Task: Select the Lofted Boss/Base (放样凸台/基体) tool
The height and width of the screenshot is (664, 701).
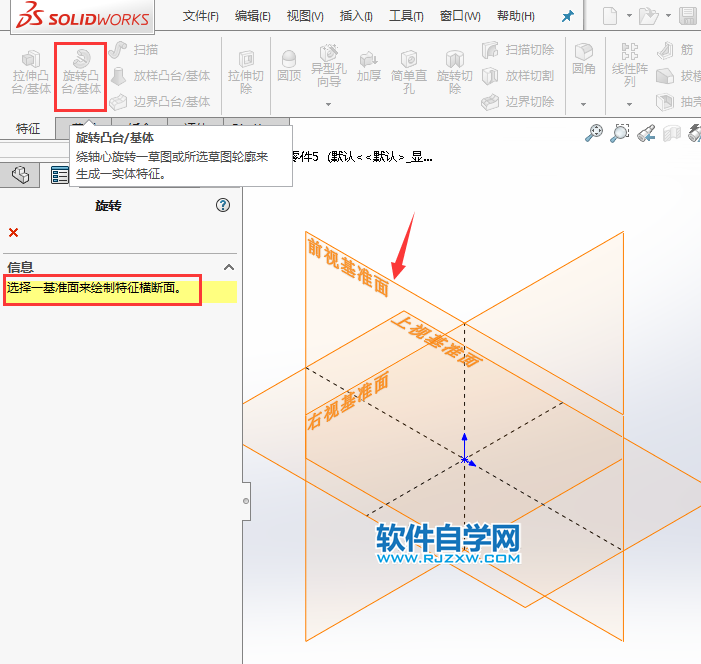Action: [160, 76]
